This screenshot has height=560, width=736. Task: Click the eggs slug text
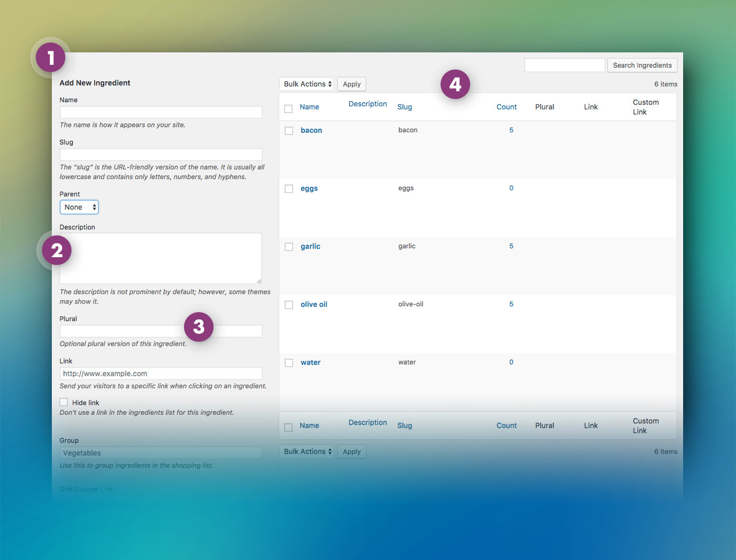click(x=406, y=188)
